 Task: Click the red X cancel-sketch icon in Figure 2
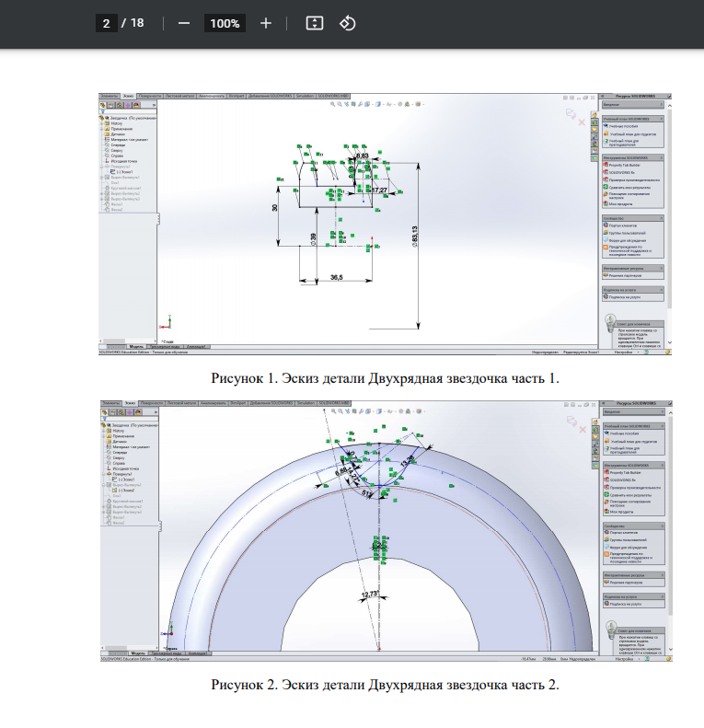583,430
